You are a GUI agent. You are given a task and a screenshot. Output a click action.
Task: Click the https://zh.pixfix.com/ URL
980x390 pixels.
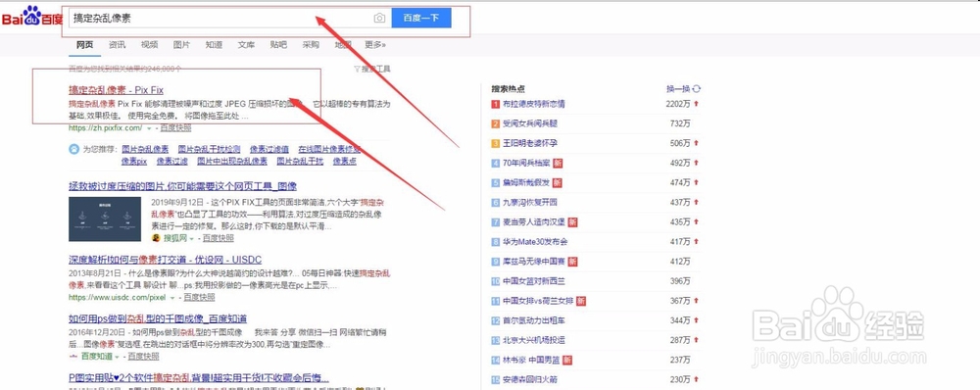coord(105,128)
